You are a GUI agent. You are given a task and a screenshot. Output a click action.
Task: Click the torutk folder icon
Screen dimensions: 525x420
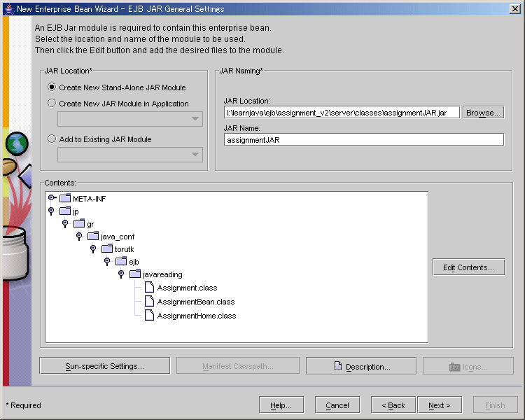[107, 248]
